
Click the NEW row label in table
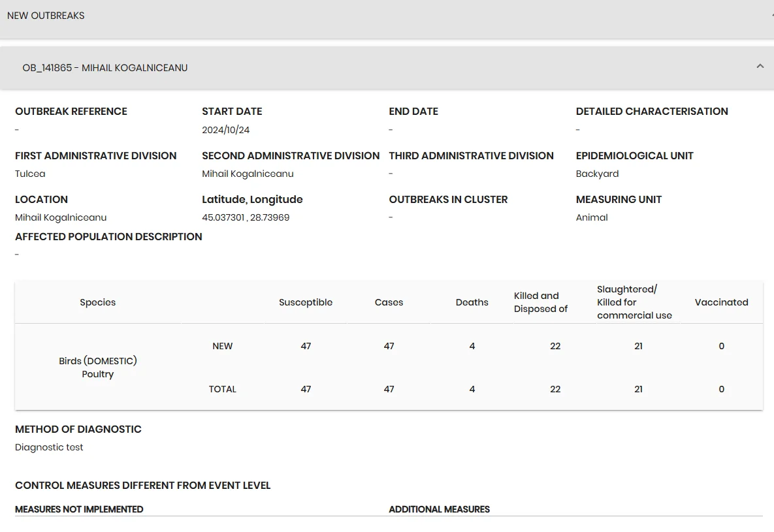[222, 346]
